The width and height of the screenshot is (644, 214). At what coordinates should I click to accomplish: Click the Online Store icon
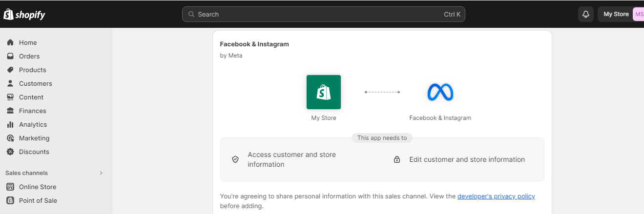10,187
